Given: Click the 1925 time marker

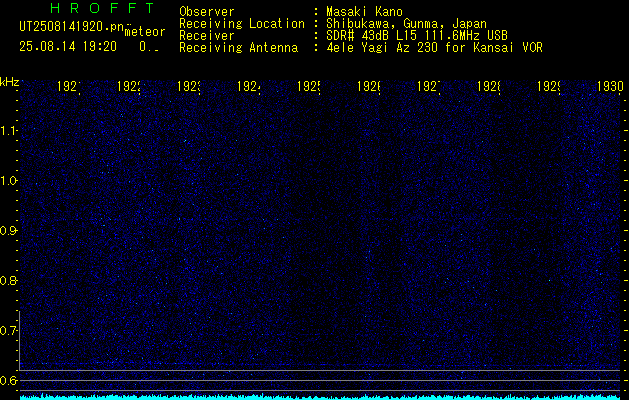Looking at the screenshot, I should coord(309,86).
